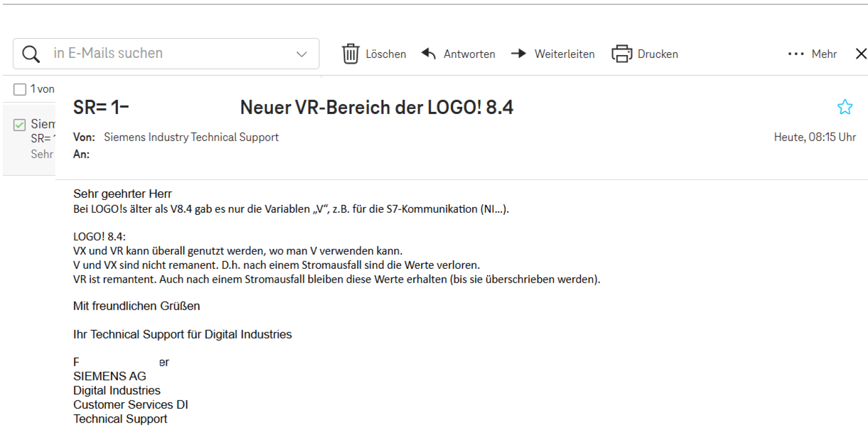Type in the 'in E-Mails suchen' field
Screen dimensions: 868x438
tap(165, 53)
